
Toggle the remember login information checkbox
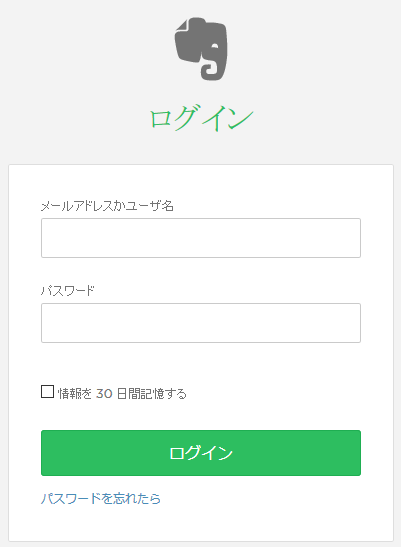point(47,392)
